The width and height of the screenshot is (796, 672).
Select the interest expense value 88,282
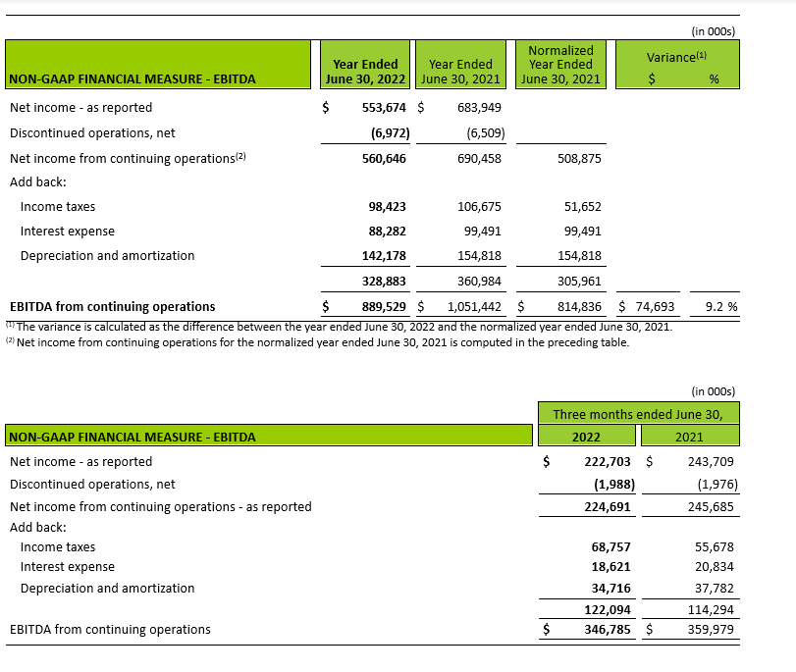[387, 232]
